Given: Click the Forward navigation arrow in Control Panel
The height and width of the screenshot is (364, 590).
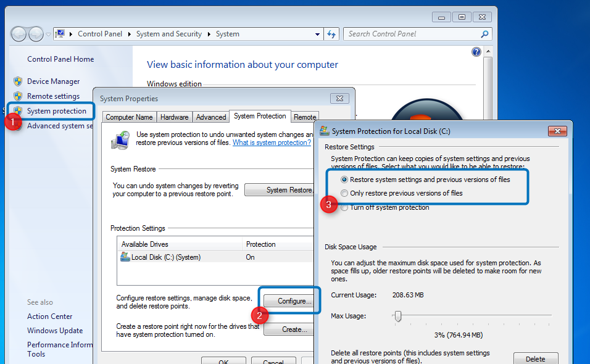Looking at the screenshot, I should [x=36, y=34].
